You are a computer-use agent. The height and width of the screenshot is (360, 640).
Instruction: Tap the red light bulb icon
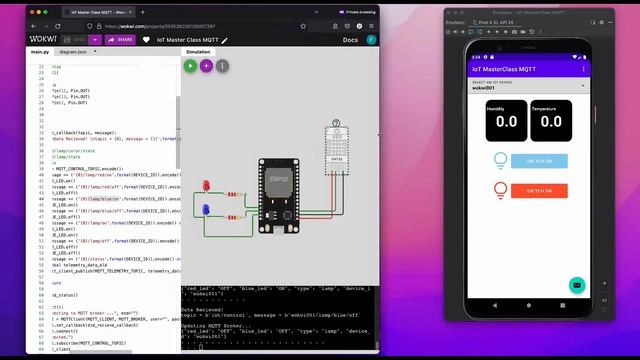point(500,190)
